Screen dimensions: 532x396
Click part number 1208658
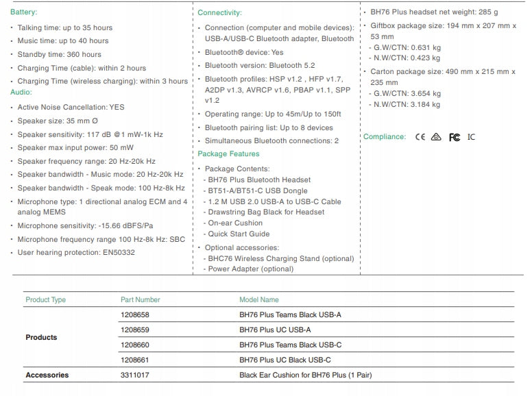pyautogui.click(x=134, y=315)
